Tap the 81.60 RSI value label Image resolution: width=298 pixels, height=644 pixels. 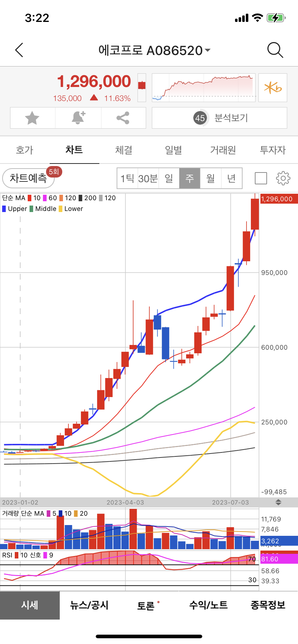click(x=279, y=559)
